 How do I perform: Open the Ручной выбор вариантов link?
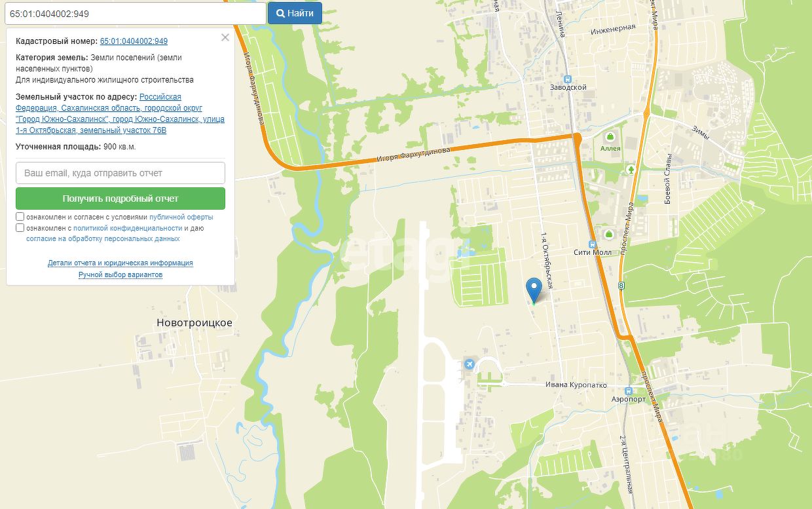click(120, 274)
